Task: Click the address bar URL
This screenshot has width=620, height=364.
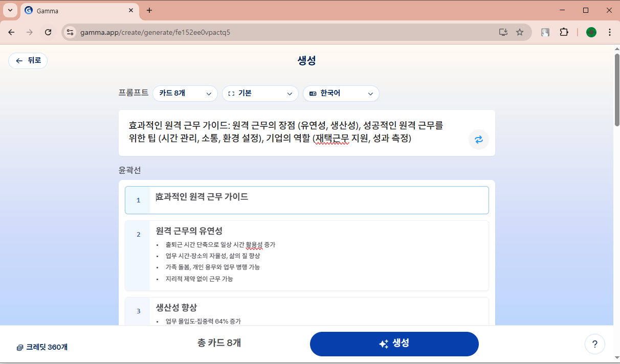Action: pos(155,32)
